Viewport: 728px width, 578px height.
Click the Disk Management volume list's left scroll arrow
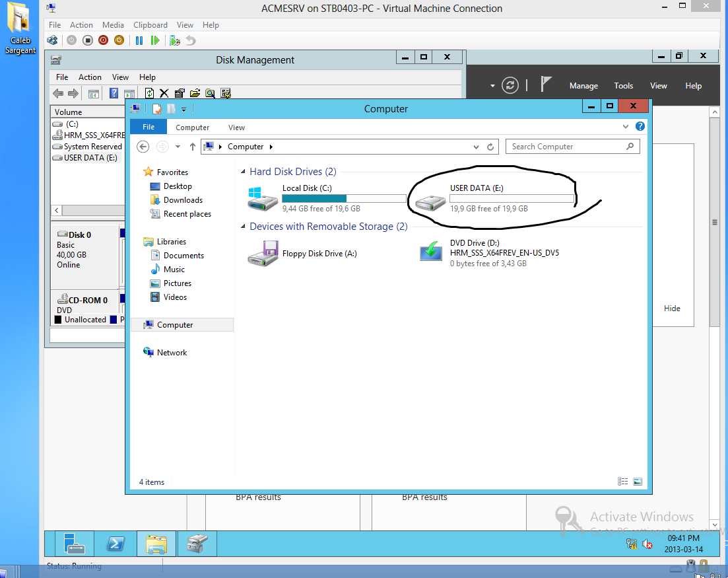(57, 211)
